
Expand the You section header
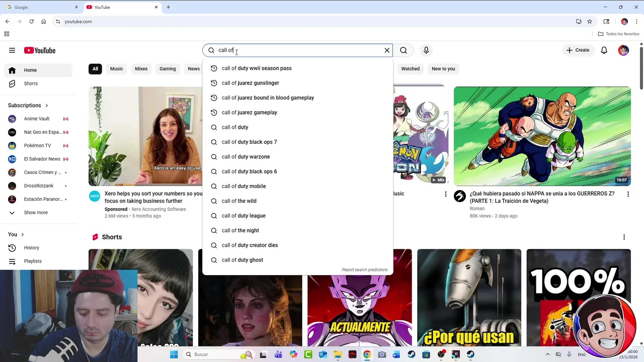(16, 234)
